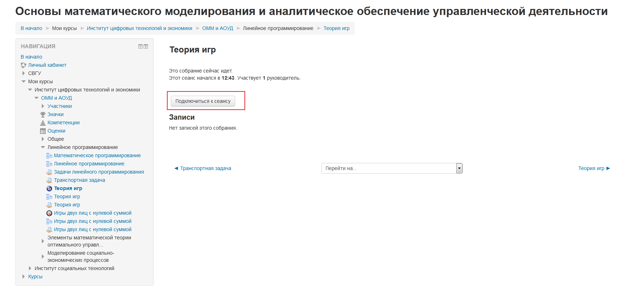Dock the Navigation block to the side
This screenshot has width=644, height=294.
coord(146,46)
